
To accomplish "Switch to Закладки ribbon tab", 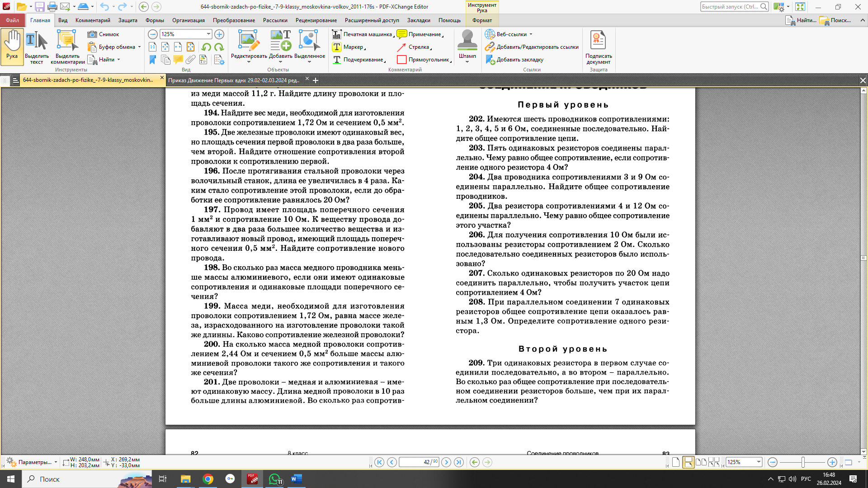I will coord(419,20).
